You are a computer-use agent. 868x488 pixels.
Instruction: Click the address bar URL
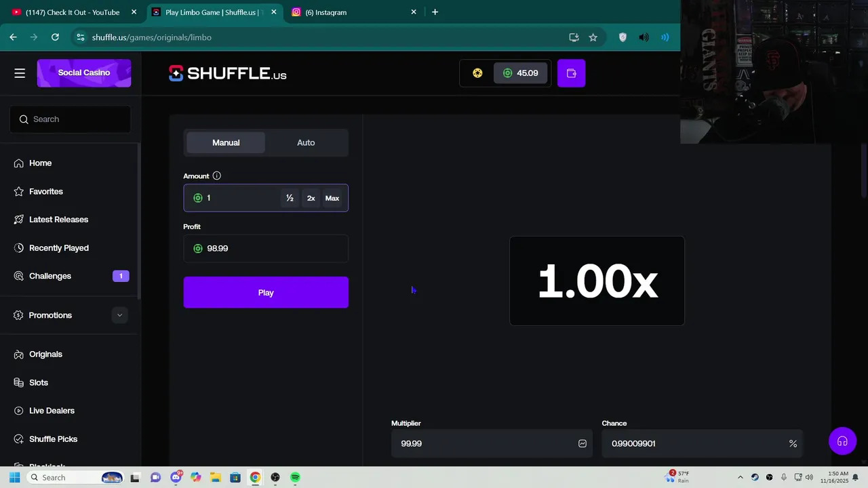click(x=152, y=37)
